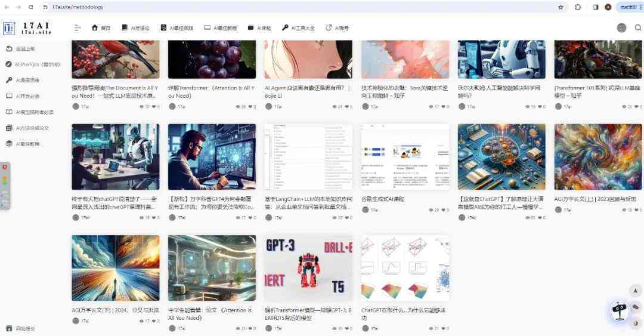Open the colorful brain circuit thumbnail

coord(501,157)
